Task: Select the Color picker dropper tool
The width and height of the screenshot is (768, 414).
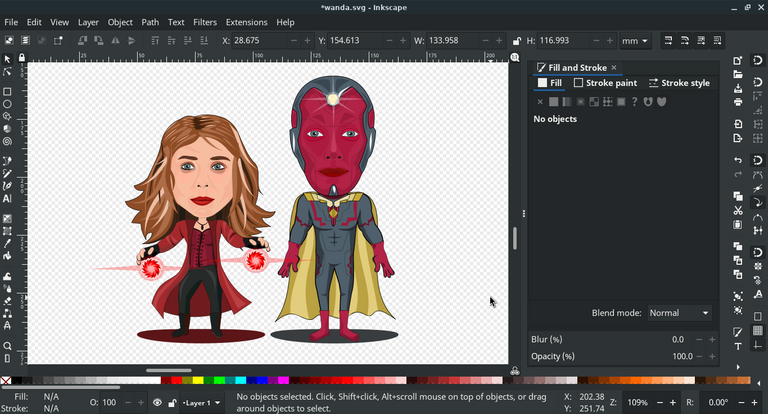Action: click(7, 244)
